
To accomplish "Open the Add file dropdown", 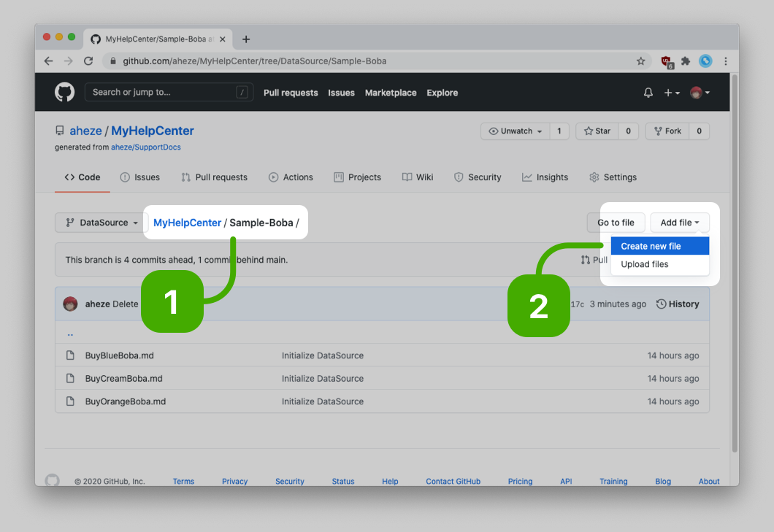I will coord(679,223).
